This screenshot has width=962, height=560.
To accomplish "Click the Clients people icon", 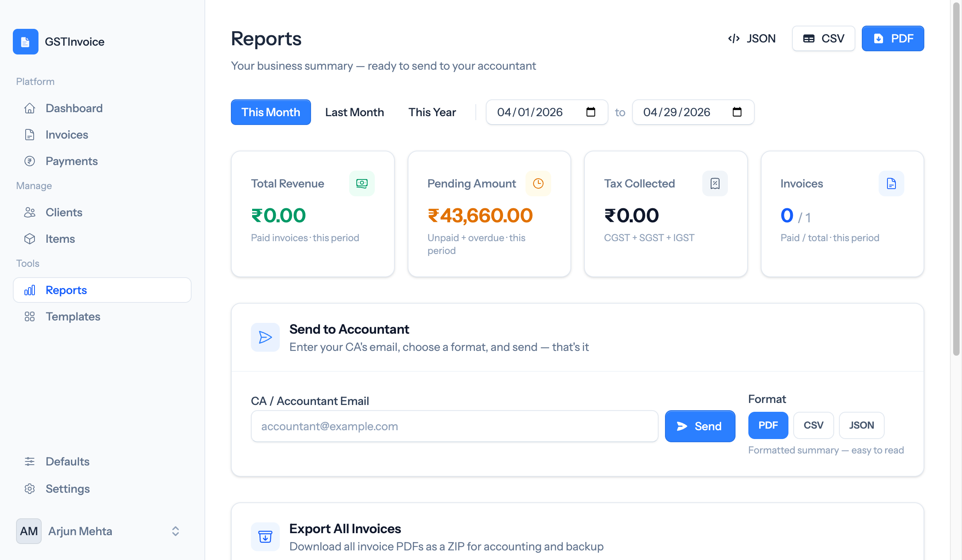I will (x=30, y=212).
